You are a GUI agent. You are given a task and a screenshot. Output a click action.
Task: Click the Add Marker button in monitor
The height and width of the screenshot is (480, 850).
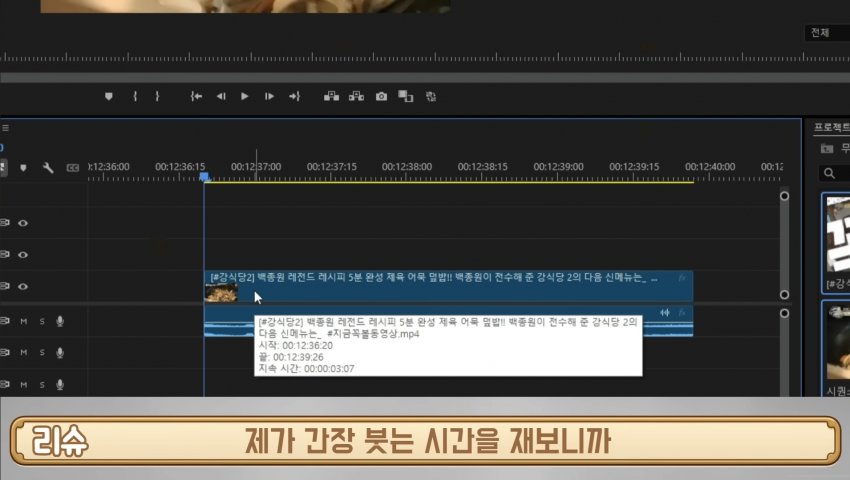coord(109,96)
